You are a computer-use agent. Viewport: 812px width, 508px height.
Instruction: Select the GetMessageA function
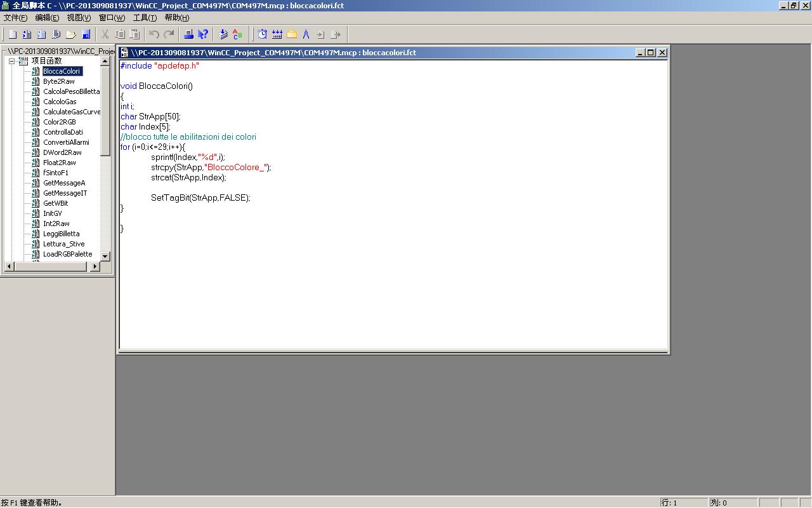click(x=64, y=183)
